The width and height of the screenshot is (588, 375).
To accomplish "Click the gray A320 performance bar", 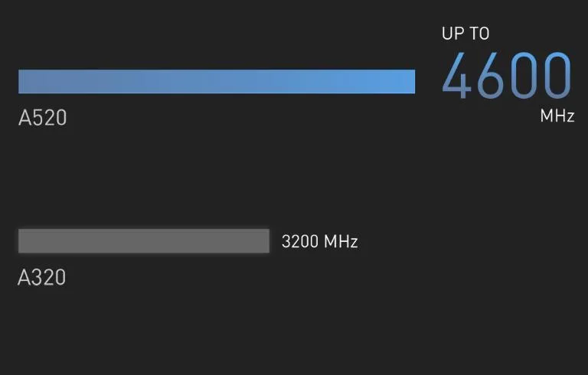I will 144,241.
